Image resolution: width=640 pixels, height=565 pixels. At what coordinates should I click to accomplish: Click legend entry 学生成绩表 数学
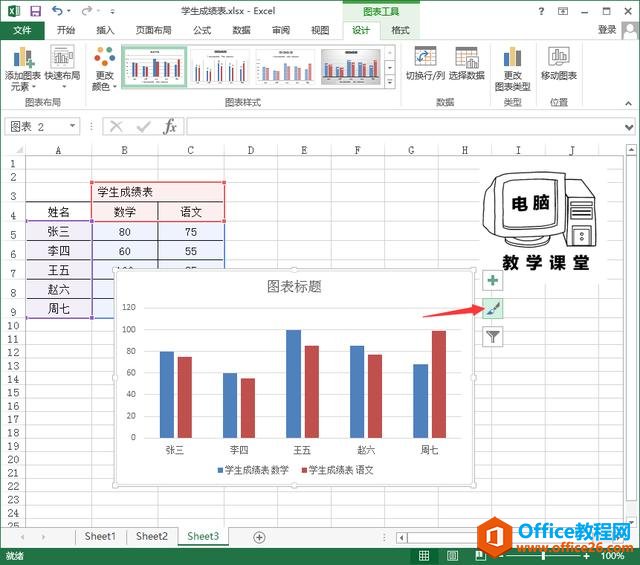pos(253,470)
